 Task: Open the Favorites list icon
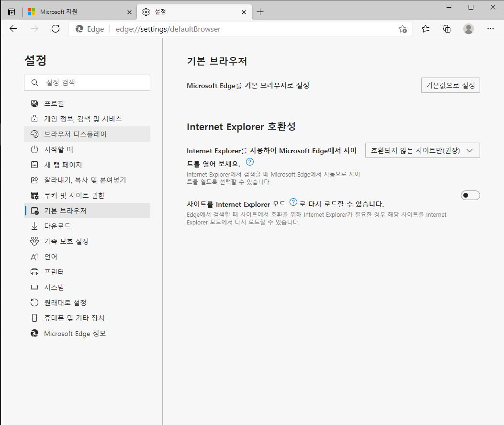click(425, 29)
